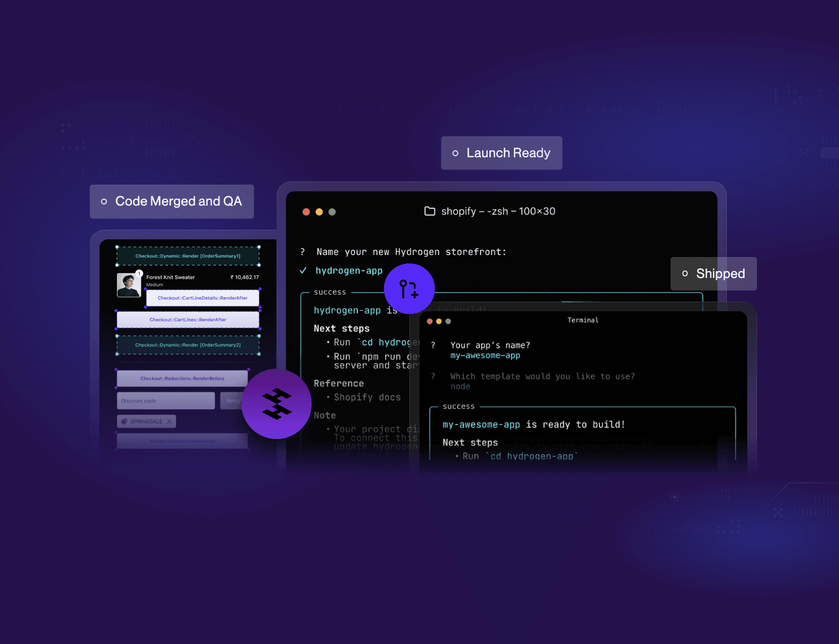Image resolution: width=839 pixels, height=644 pixels.
Task: Click the 'Note' heading
Action: pyautogui.click(x=325, y=415)
